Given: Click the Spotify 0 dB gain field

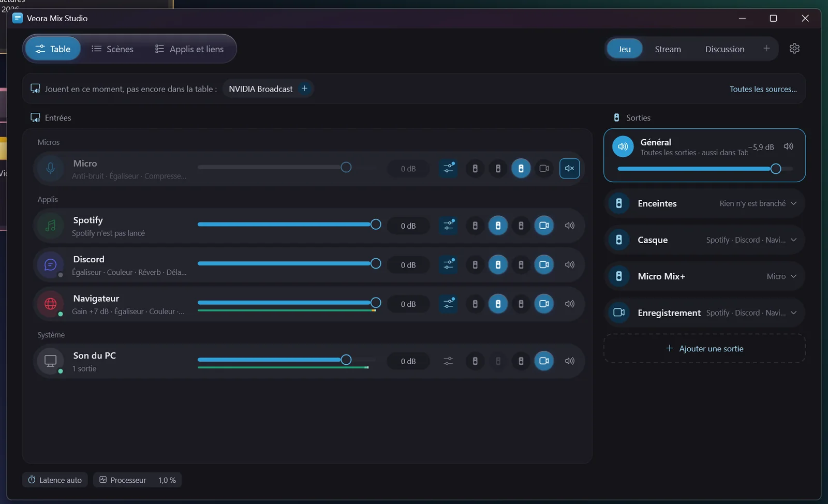Looking at the screenshot, I should point(408,226).
